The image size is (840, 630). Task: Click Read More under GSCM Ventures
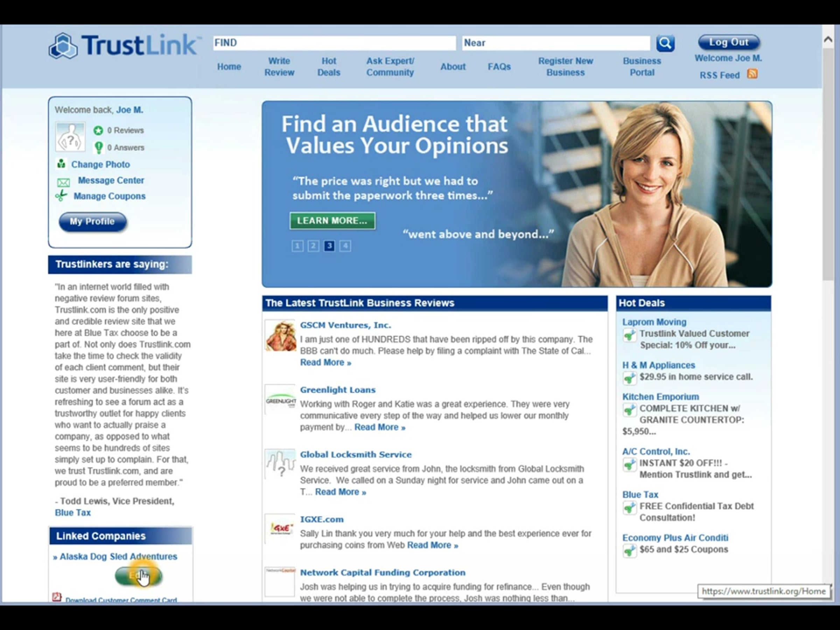coord(325,362)
